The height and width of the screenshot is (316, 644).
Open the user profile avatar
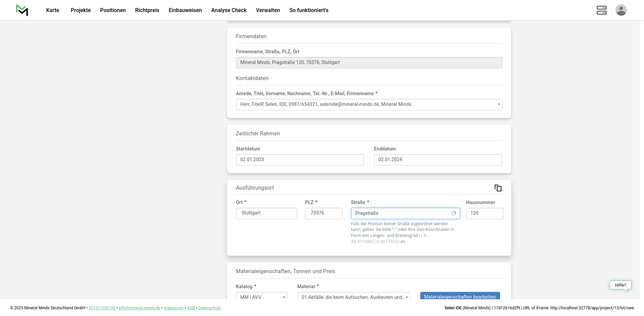point(621,10)
